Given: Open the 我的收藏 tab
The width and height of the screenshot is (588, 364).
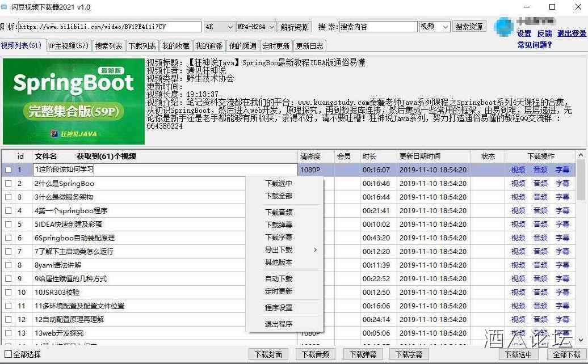Looking at the screenshot, I should pos(175,46).
